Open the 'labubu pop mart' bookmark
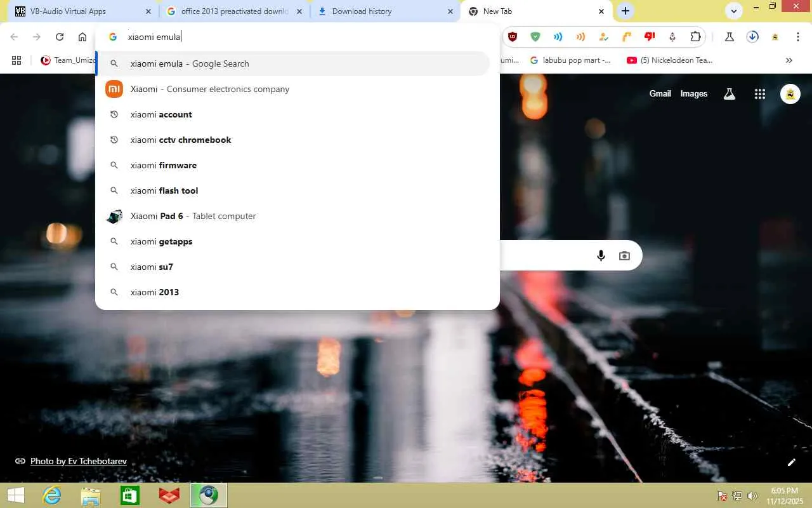This screenshot has height=508, width=812. pos(570,60)
